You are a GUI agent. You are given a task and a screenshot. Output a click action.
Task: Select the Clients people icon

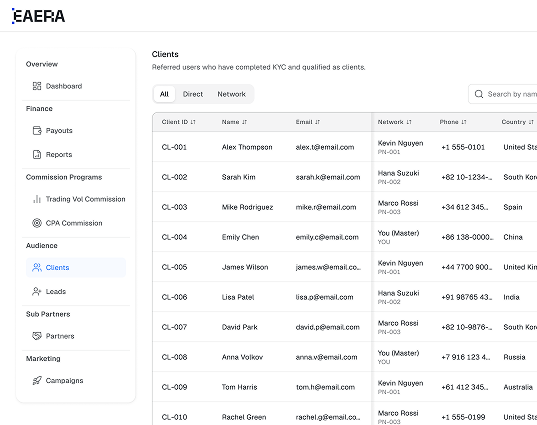[x=37, y=267]
